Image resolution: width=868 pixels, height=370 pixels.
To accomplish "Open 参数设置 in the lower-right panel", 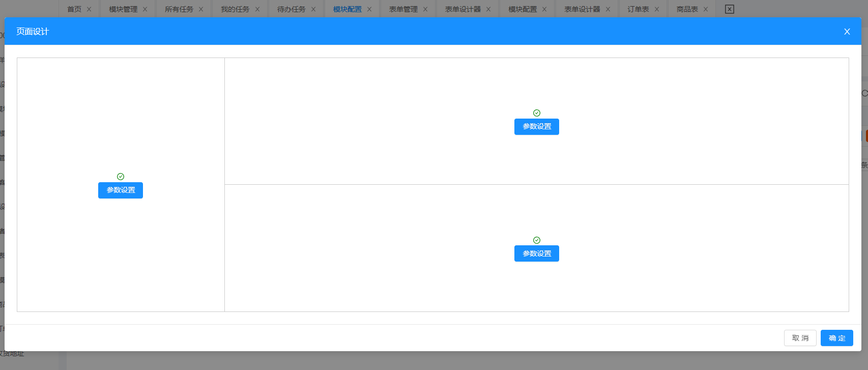I will (x=537, y=253).
